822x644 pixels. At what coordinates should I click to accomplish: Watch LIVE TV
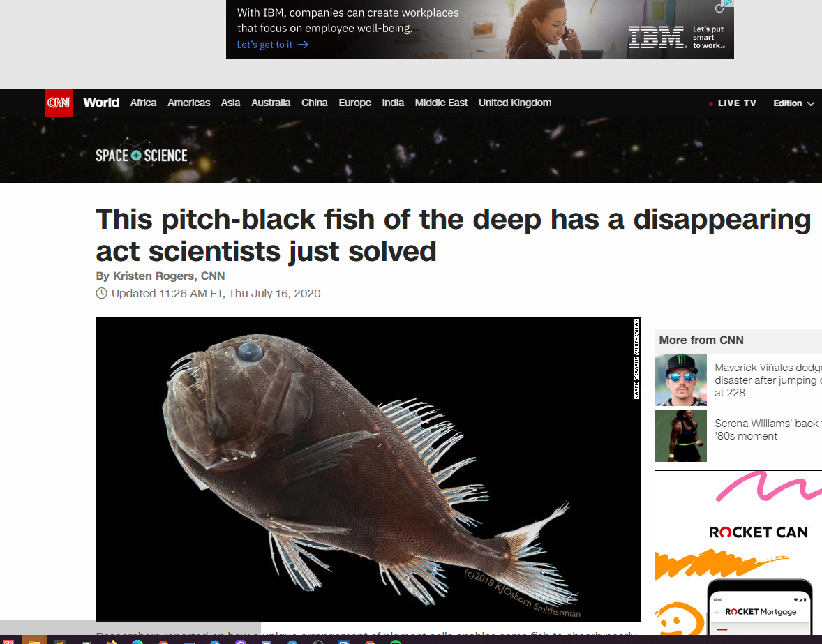point(733,103)
